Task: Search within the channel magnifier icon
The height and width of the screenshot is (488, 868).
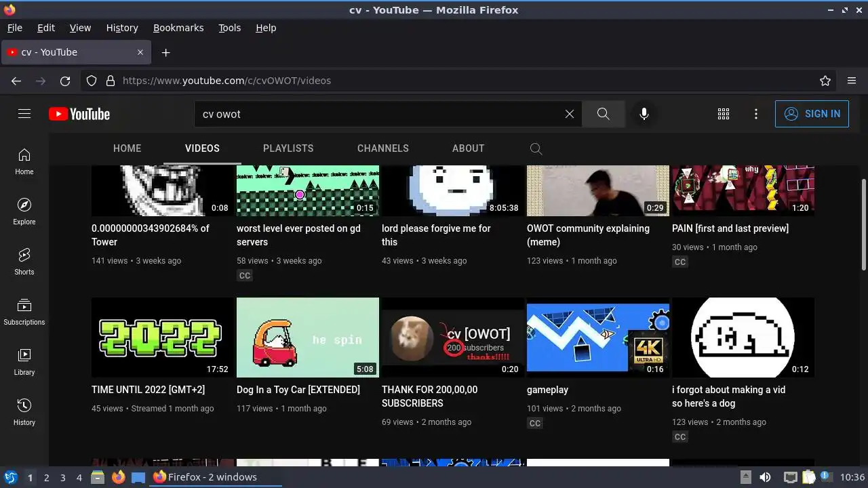Action: 536,148
